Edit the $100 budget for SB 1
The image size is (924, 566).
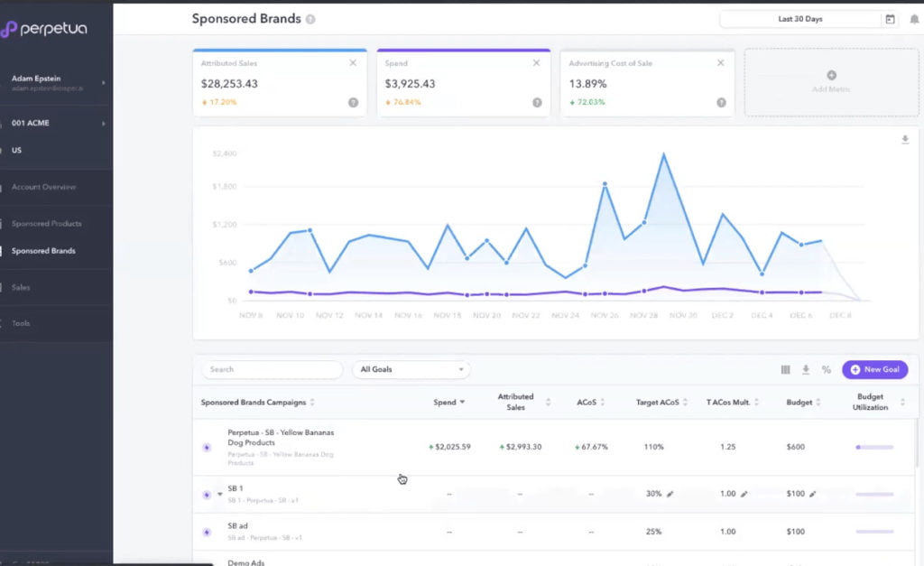click(x=813, y=494)
